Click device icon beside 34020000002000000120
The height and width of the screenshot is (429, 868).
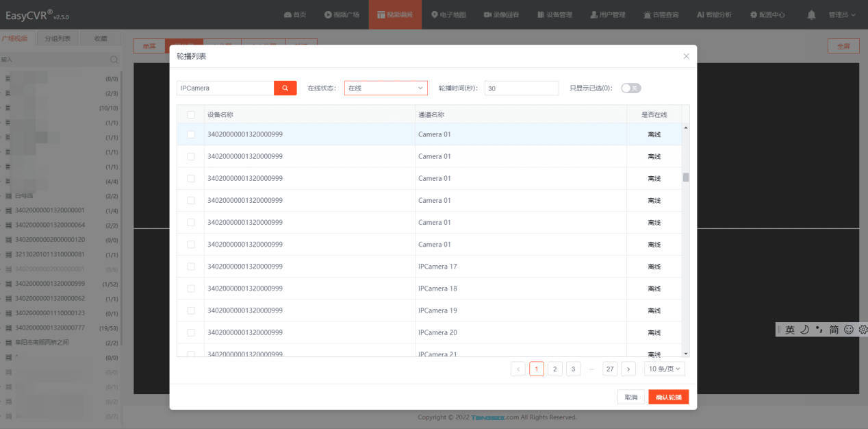[8, 240]
